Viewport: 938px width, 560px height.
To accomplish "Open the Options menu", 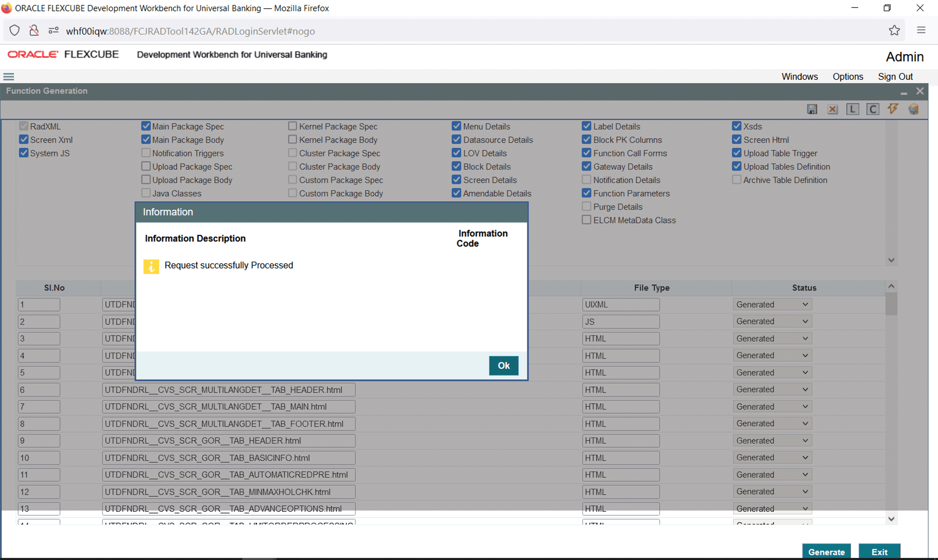I will [847, 77].
